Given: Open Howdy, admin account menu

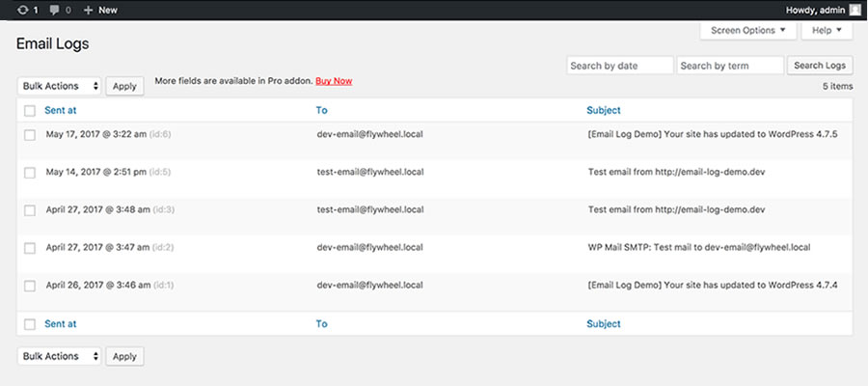Looking at the screenshot, I should [x=812, y=10].
